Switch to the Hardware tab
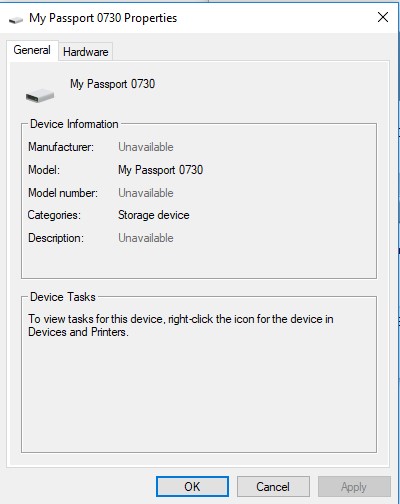 (86, 52)
